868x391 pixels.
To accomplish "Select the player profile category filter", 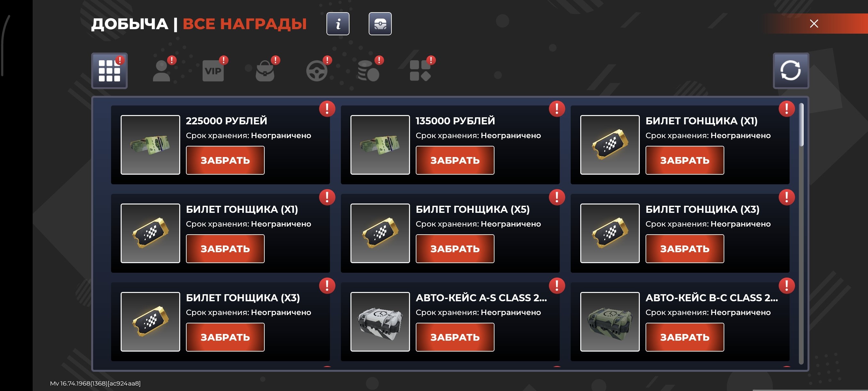I will (162, 71).
